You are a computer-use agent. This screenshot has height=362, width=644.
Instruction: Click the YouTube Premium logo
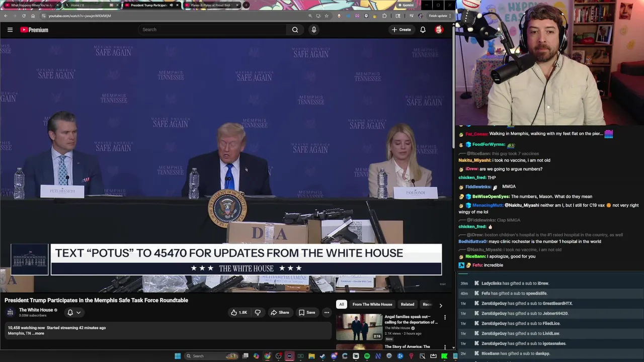point(34,30)
